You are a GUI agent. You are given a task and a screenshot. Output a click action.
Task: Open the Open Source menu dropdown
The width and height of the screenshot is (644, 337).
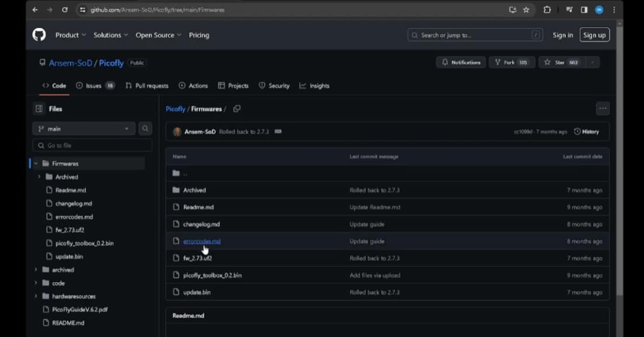[x=159, y=36]
